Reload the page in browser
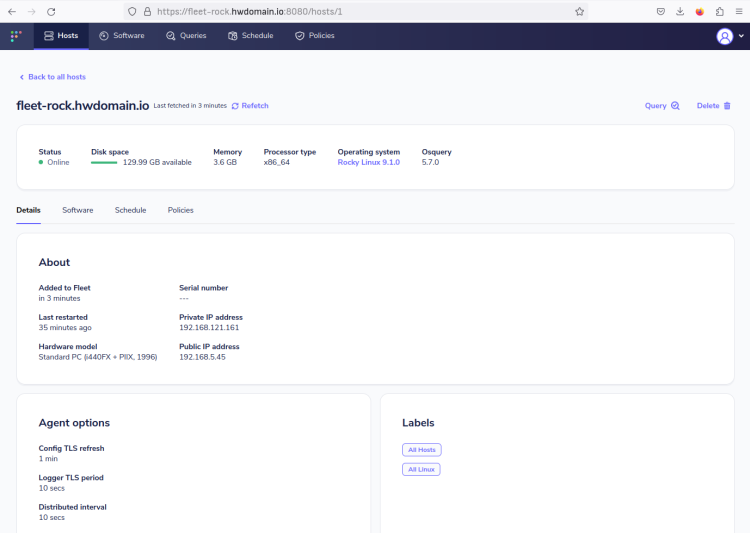The height and width of the screenshot is (533, 750). pyautogui.click(x=51, y=11)
